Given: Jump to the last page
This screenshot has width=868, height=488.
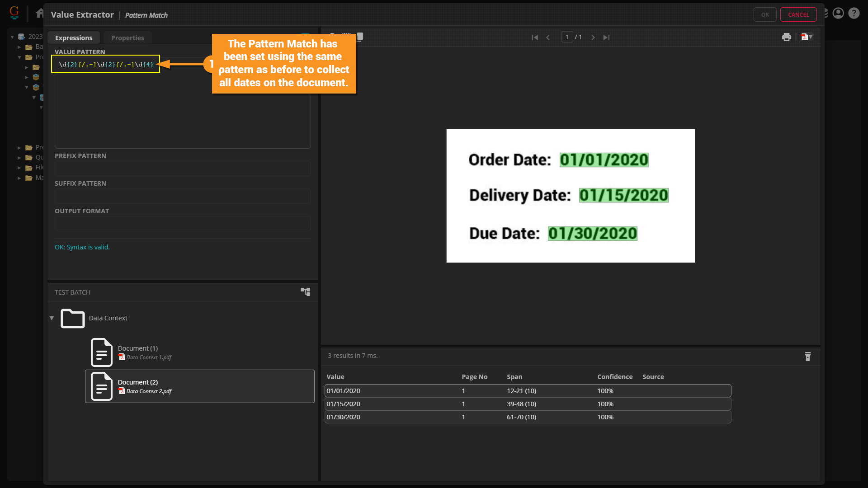Looking at the screenshot, I should 606,38.
